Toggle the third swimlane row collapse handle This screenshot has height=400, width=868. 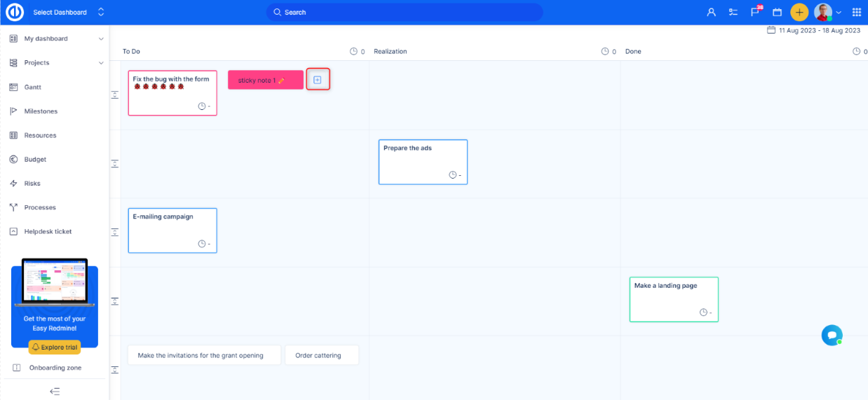(115, 232)
